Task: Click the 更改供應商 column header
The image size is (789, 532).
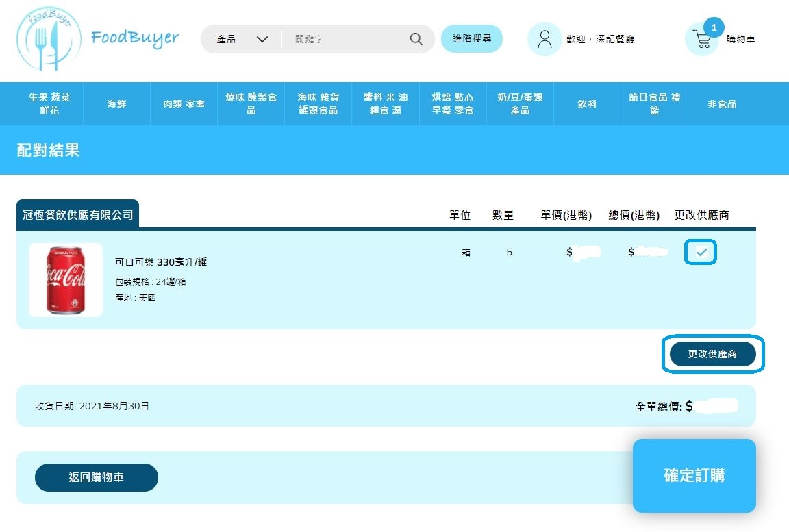Action: click(x=701, y=215)
